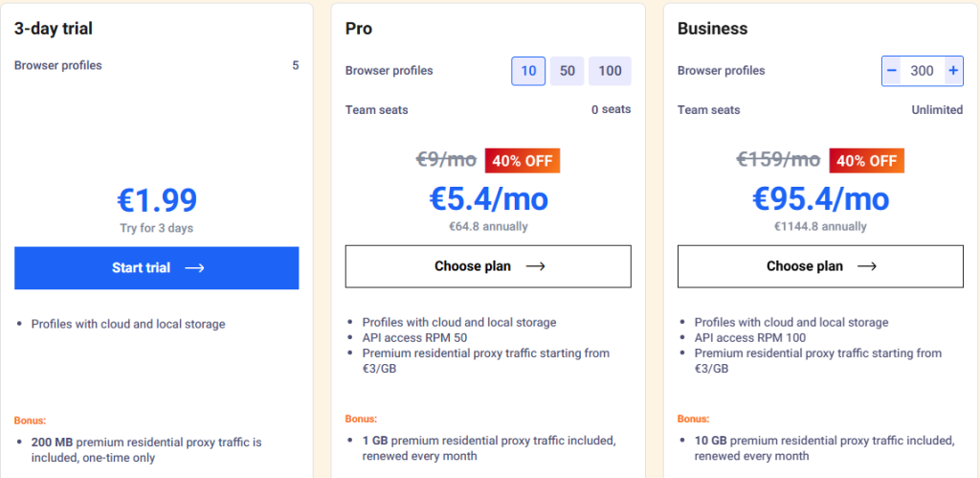Click the crossed-out €159/mo price
980x478 pixels.
(x=778, y=160)
